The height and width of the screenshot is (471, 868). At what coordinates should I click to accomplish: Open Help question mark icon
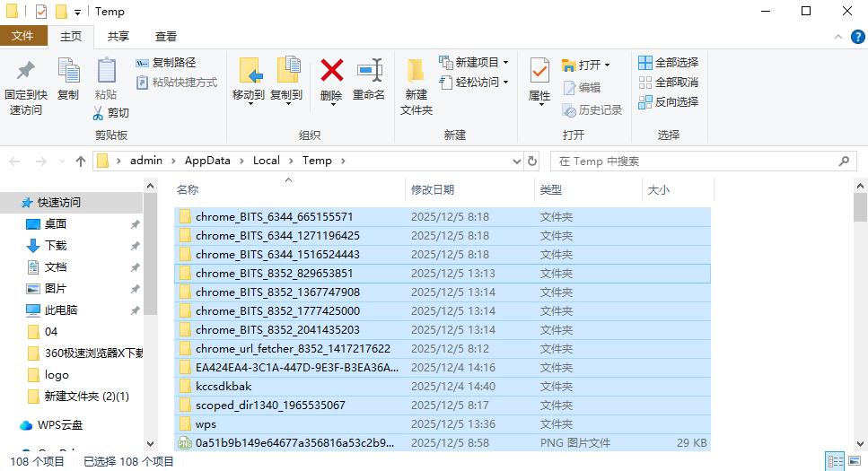[857, 37]
